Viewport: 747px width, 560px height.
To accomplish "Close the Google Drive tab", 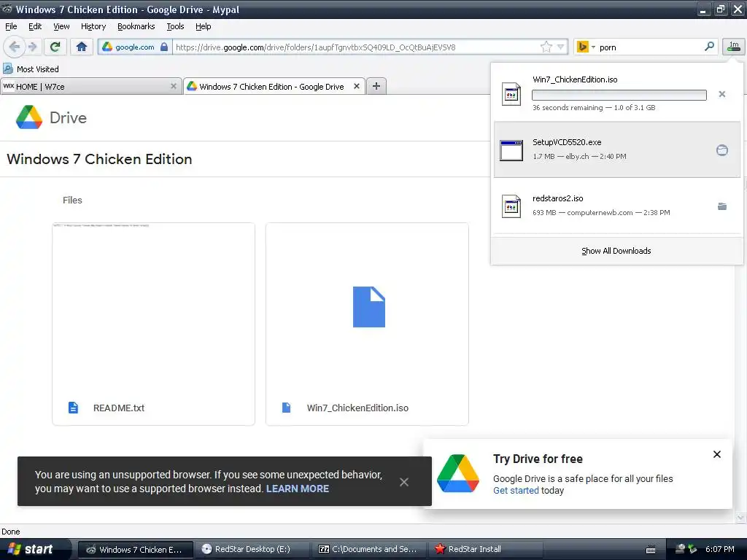I will point(356,86).
